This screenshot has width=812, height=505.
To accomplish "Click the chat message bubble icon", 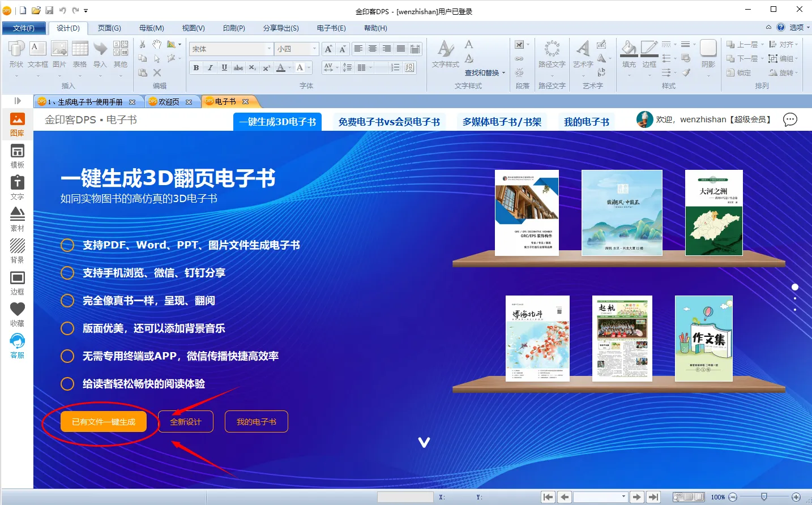I will 790,119.
